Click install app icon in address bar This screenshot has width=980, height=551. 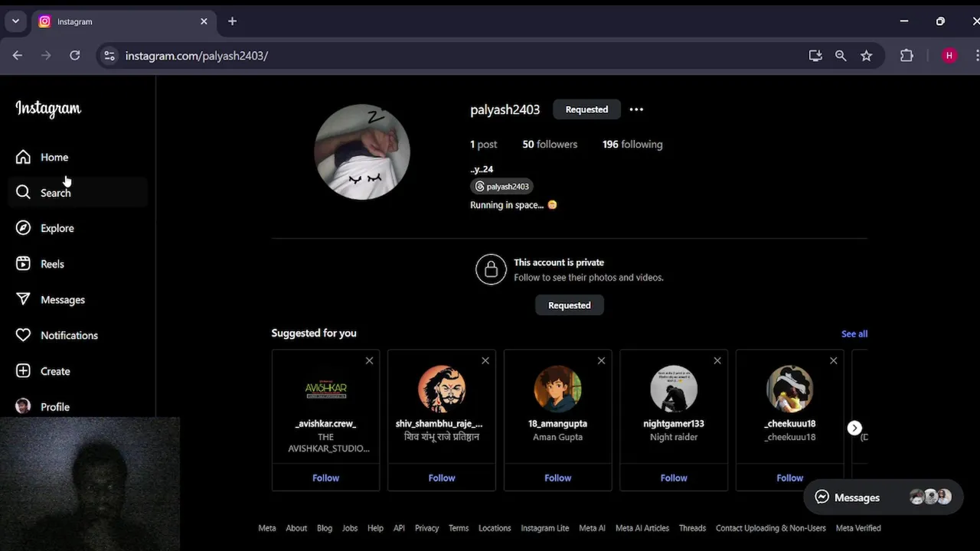815,55
